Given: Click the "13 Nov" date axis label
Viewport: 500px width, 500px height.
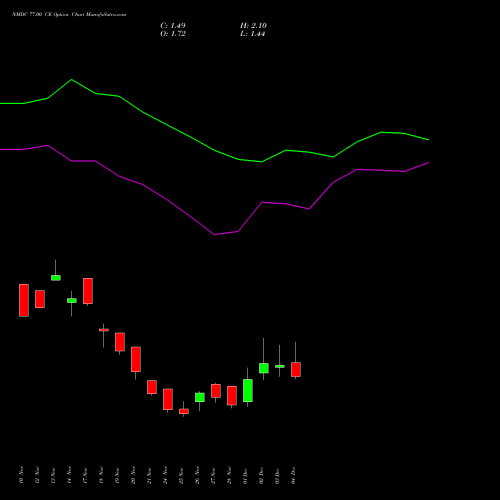Looking at the screenshot, I should coord(53,475).
